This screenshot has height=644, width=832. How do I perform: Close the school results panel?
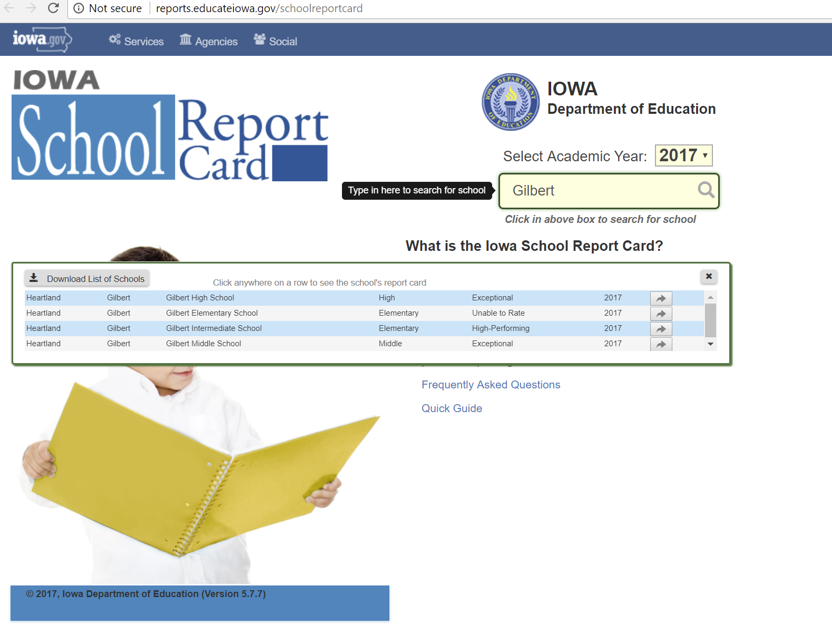[709, 276]
